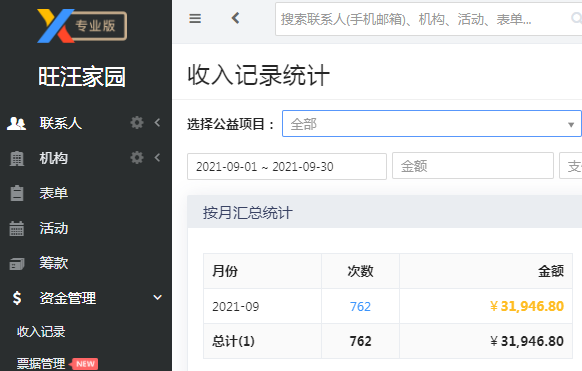Click the X logo in the sidebar
The height and width of the screenshot is (371, 582).
(56, 26)
